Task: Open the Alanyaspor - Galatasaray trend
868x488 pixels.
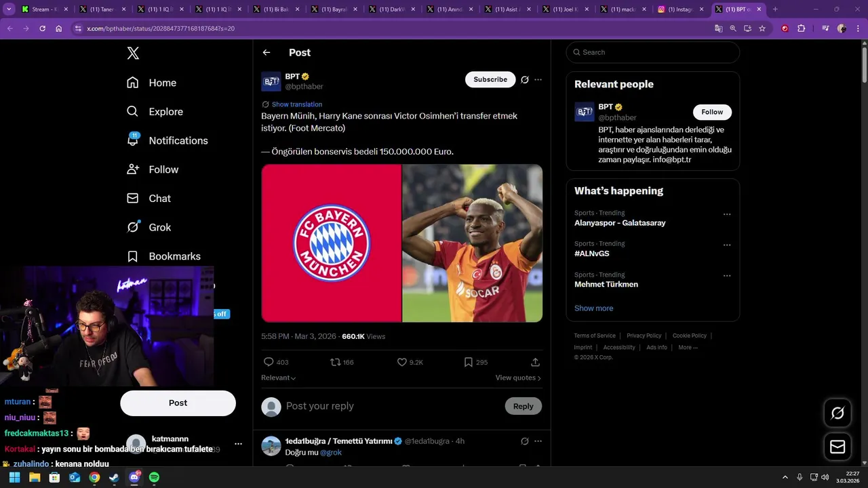Action: click(x=620, y=223)
